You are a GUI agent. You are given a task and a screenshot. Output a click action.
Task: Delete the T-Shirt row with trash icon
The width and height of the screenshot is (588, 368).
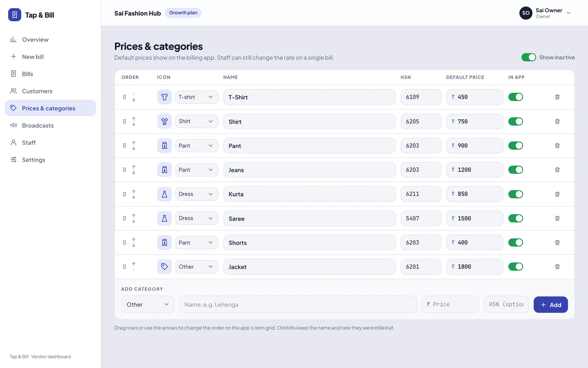point(557,97)
